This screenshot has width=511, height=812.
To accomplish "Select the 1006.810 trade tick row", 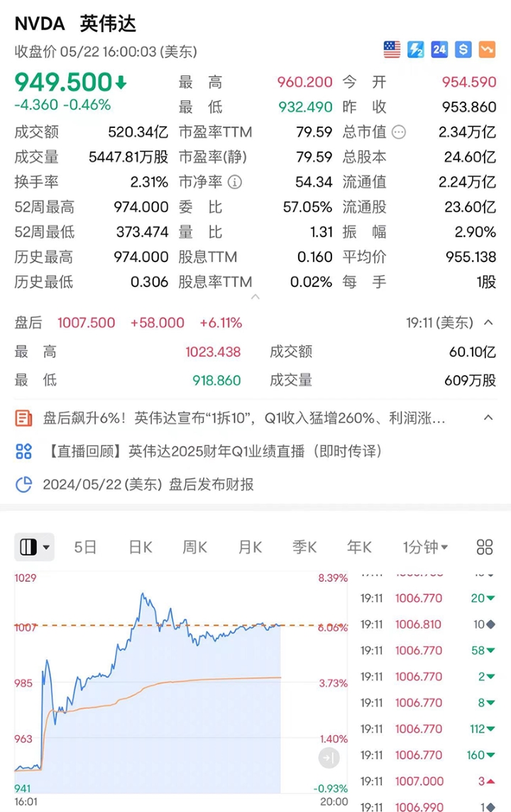I will click(428, 624).
